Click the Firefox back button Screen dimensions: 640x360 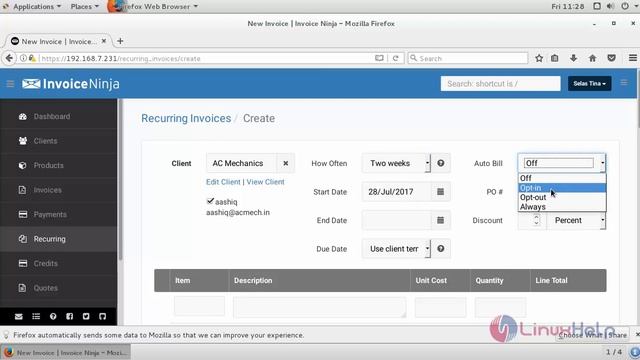pos(9,58)
